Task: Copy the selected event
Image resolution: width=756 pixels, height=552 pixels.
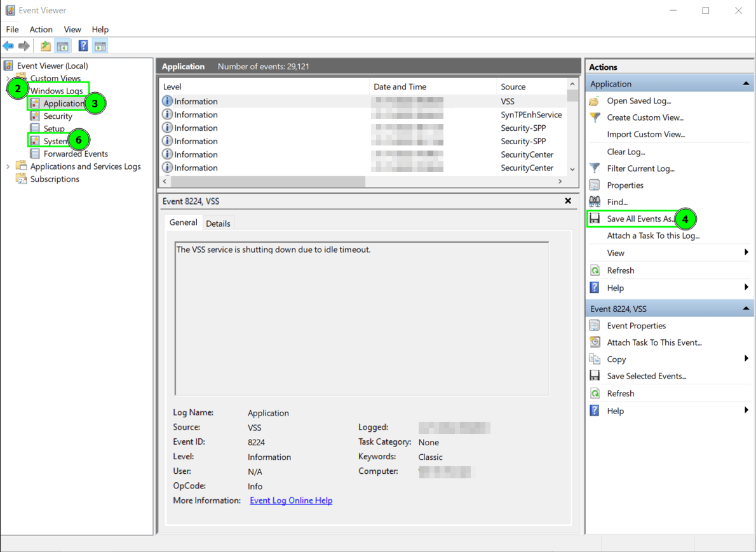Action: click(x=615, y=359)
